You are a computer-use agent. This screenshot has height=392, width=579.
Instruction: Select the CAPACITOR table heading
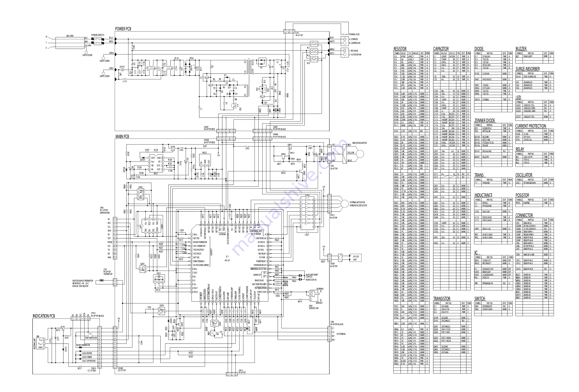click(441, 49)
